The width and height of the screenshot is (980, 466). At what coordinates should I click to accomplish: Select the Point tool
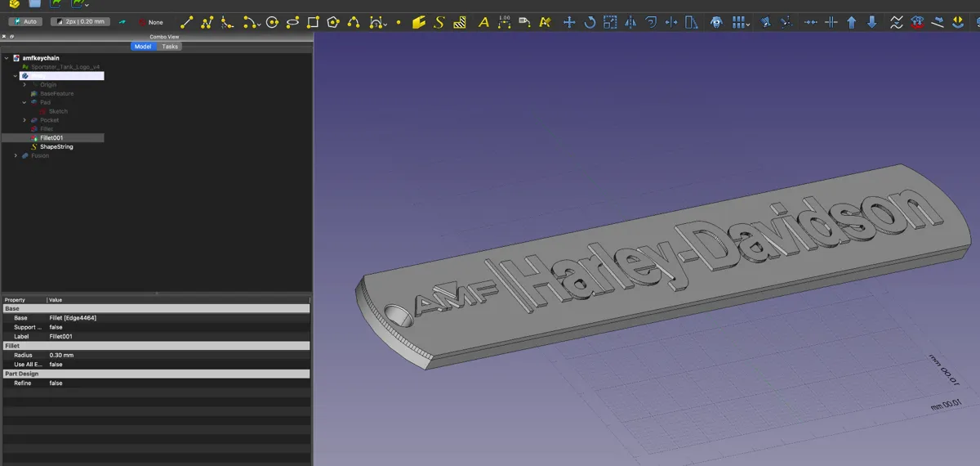click(x=398, y=23)
